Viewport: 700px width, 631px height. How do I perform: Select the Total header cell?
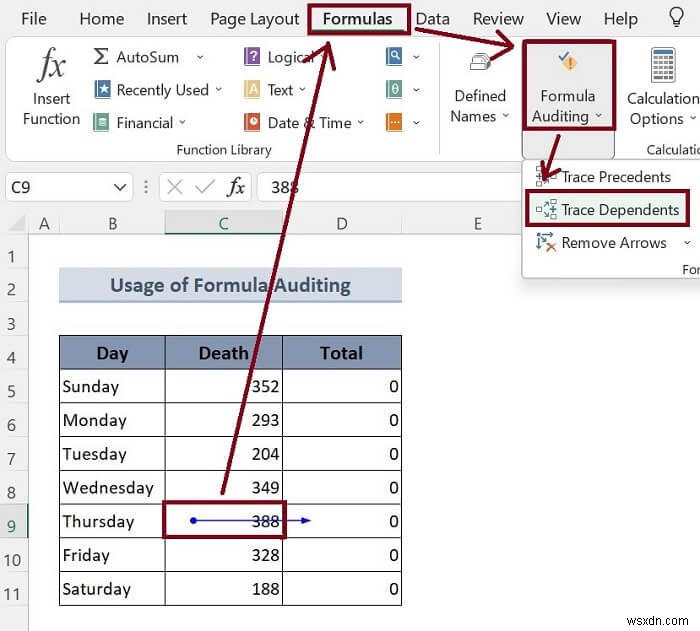click(x=342, y=353)
